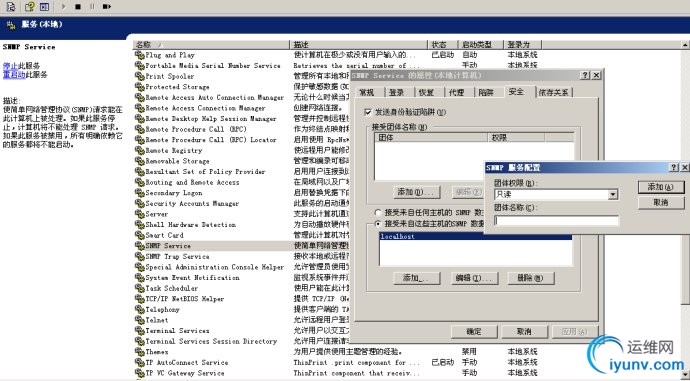690x381 pixels.
Task: Click the 停止 link for this service
Action: (x=11, y=65)
